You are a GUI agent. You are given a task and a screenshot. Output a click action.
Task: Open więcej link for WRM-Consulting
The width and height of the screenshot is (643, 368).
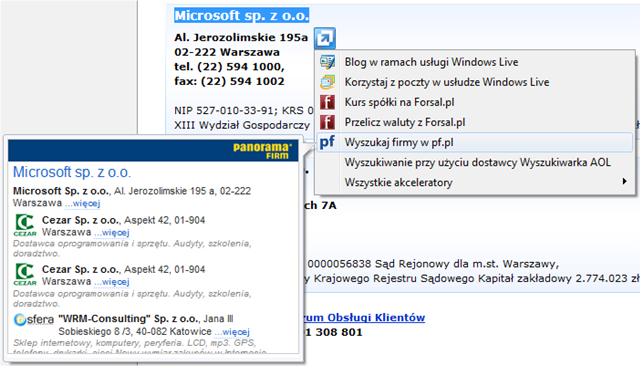click(x=232, y=332)
